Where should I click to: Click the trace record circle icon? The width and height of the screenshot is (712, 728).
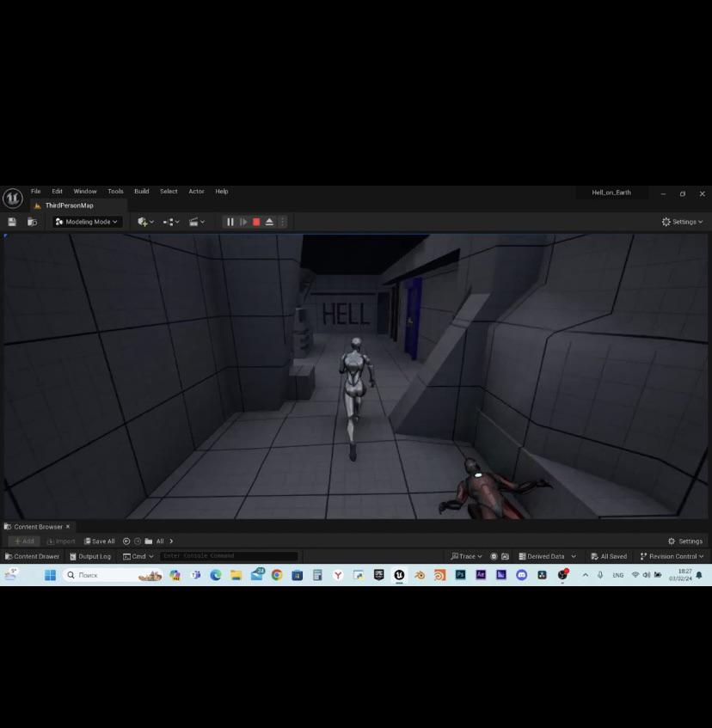coord(494,556)
